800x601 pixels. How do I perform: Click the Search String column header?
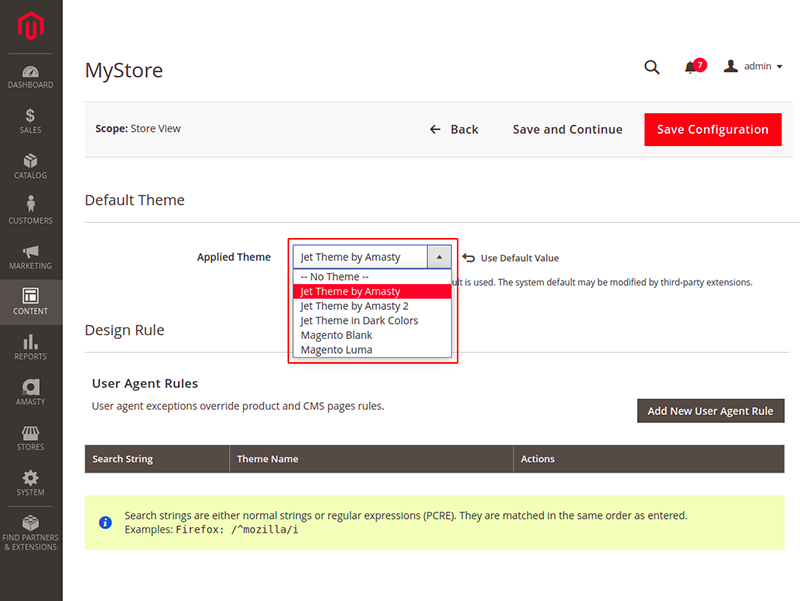click(x=157, y=459)
